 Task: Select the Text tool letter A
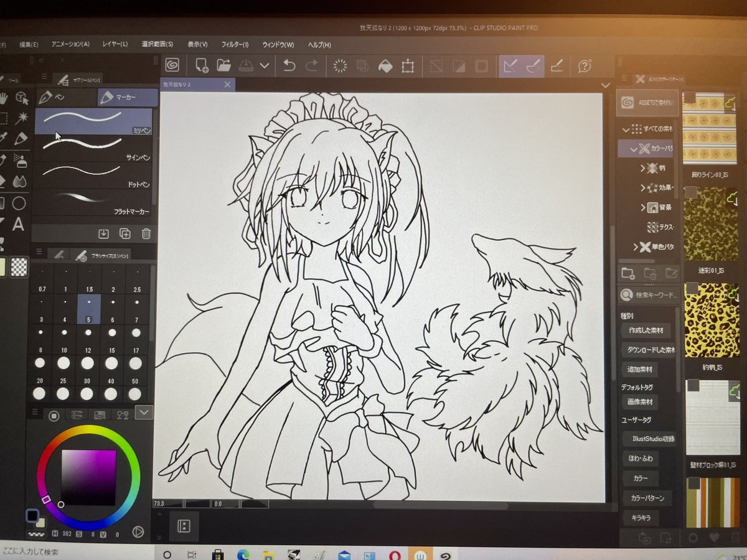click(18, 225)
